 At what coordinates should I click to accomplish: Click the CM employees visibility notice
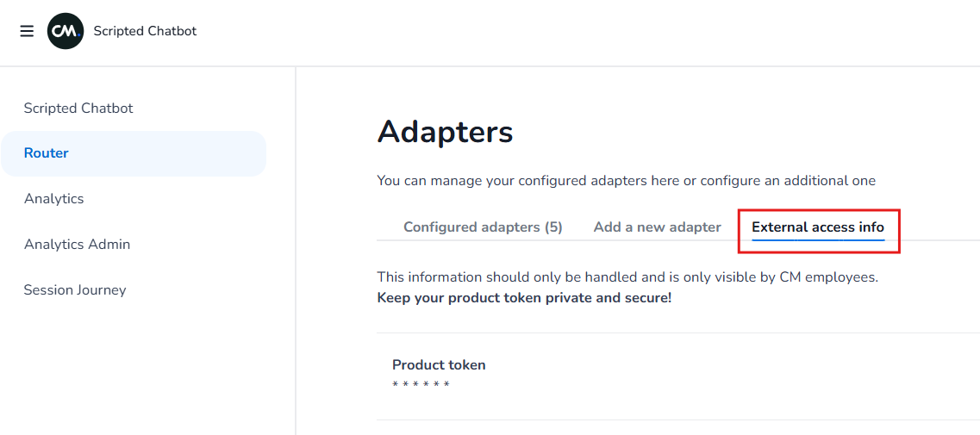[627, 278]
